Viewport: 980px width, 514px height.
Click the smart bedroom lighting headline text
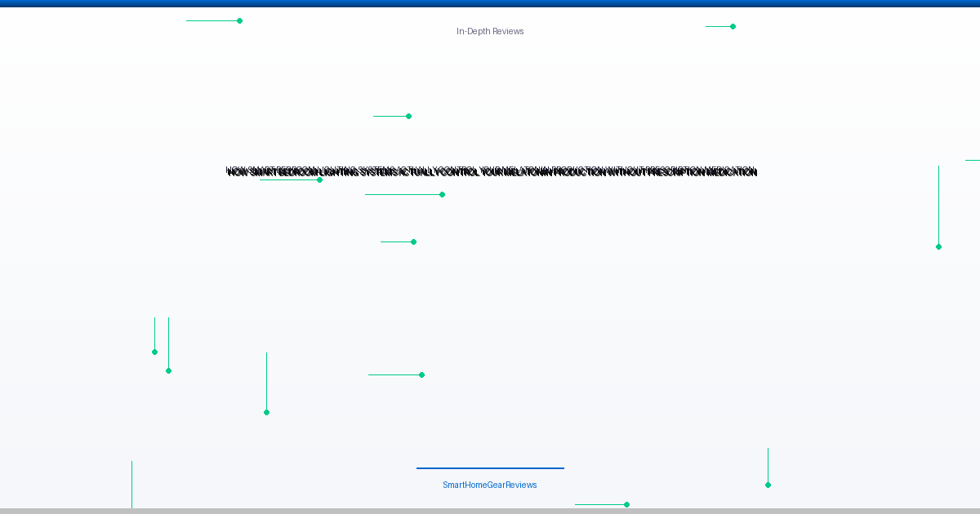tap(492, 172)
